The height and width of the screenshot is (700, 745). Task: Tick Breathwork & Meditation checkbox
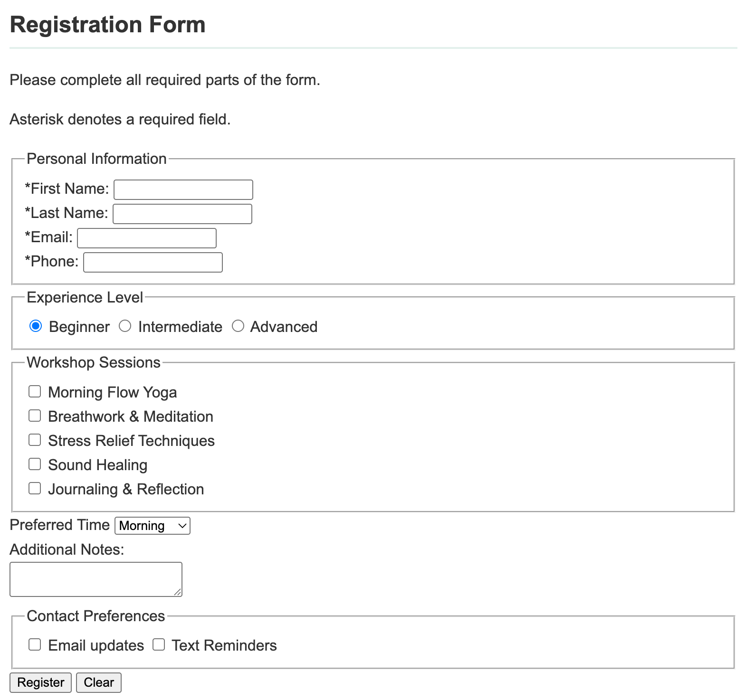pos(35,416)
